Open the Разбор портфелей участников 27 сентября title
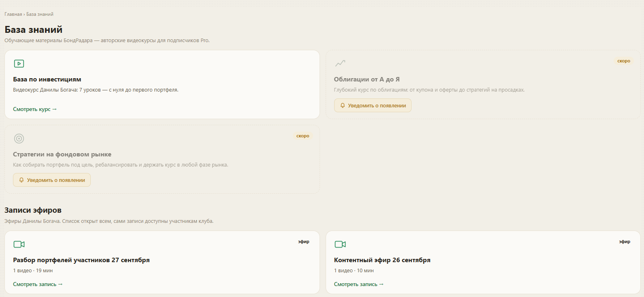 [81, 260]
